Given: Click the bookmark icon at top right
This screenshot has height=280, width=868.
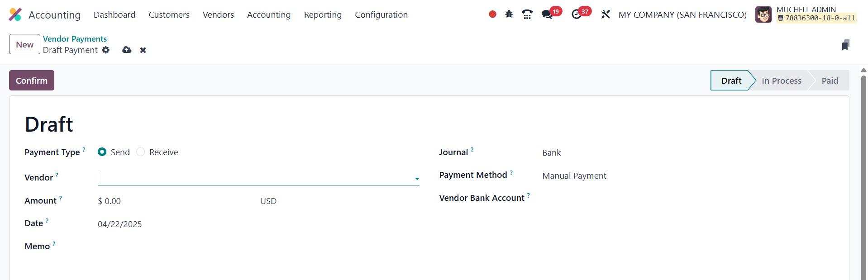Looking at the screenshot, I should tap(845, 45).
